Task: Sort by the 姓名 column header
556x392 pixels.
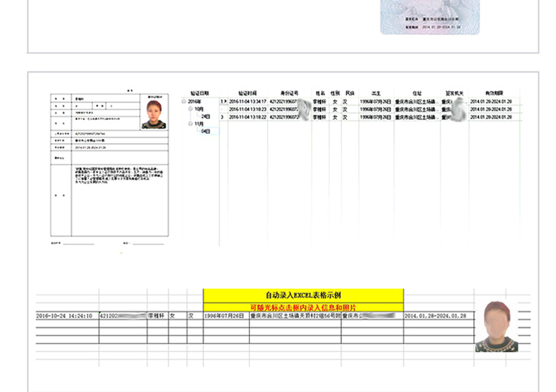Action: tap(320, 93)
